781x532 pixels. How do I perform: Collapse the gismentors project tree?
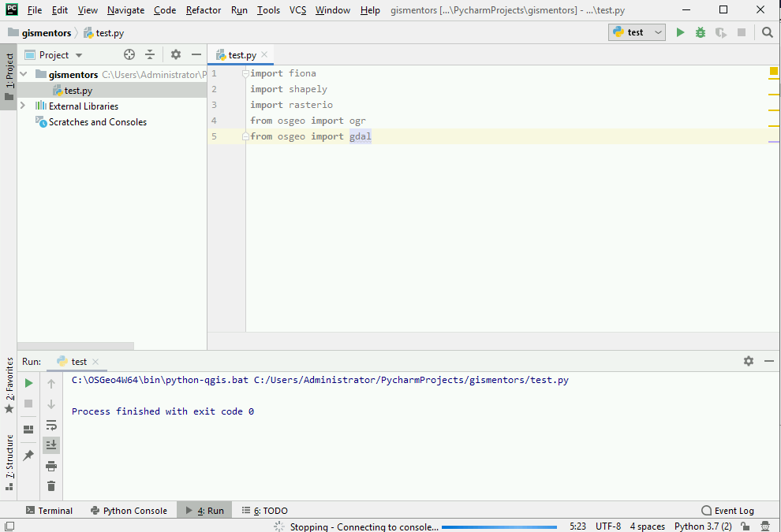point(23,73)
